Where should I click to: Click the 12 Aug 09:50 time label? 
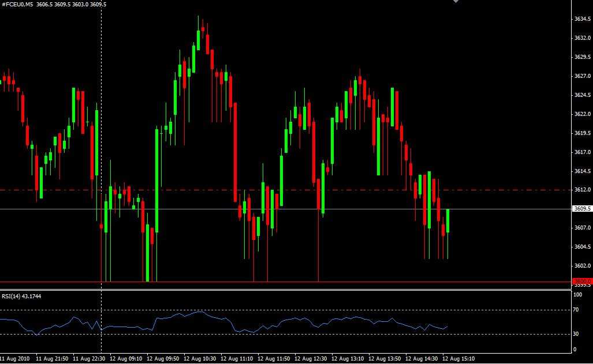click(163, 358)
